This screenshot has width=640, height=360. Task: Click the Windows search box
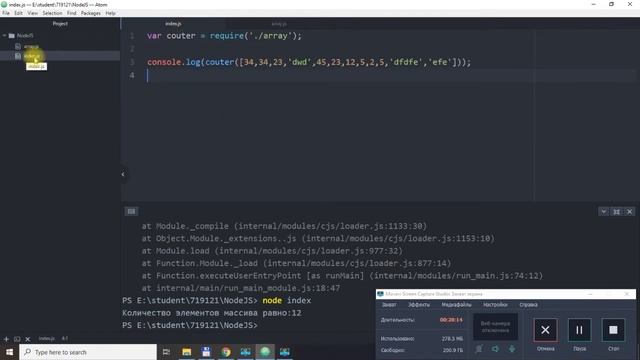click(x=88, y=352)
